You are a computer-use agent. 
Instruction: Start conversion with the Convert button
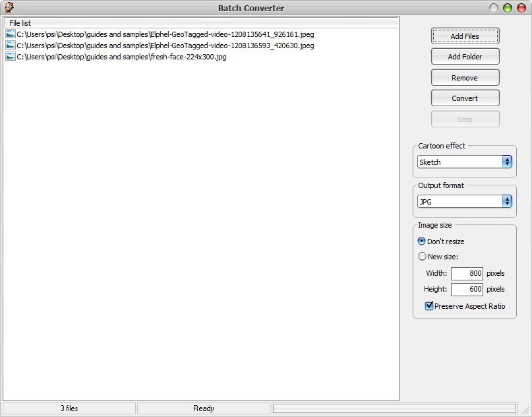click(465, 98)
